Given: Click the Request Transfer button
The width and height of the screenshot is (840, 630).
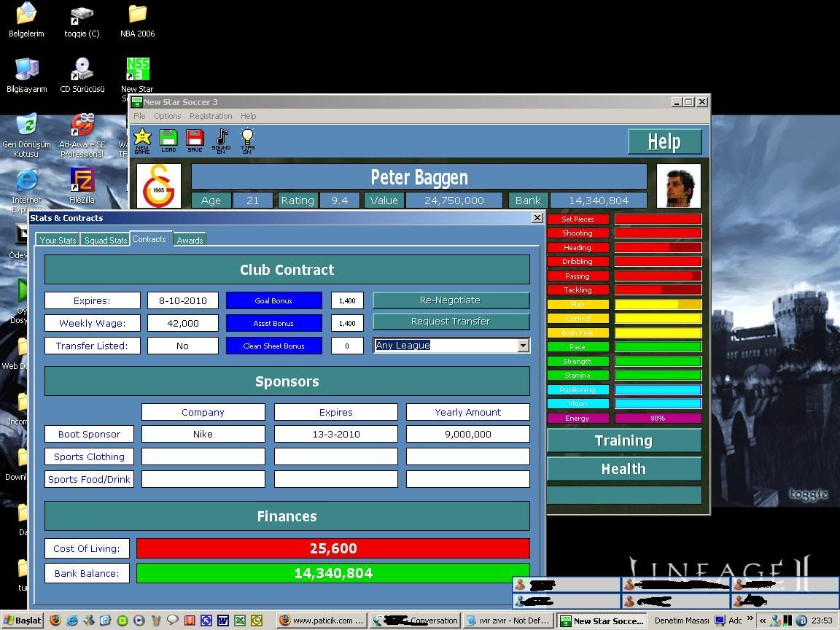Looking at the screenshot, I should point(451,322).
